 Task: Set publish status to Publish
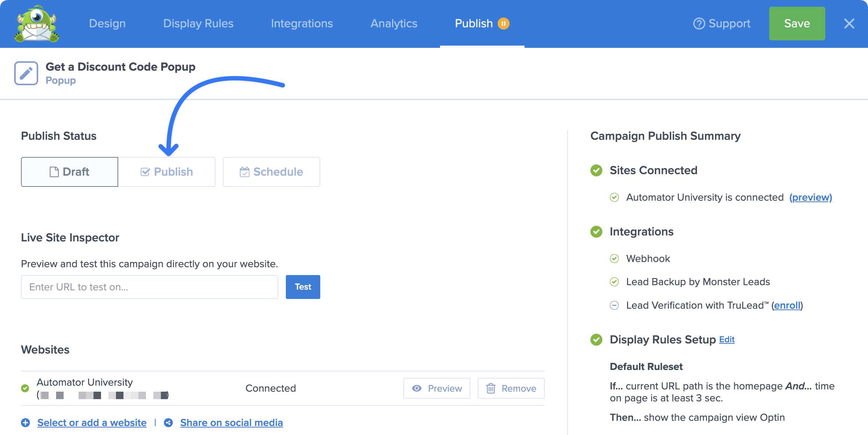pos(167,172)
